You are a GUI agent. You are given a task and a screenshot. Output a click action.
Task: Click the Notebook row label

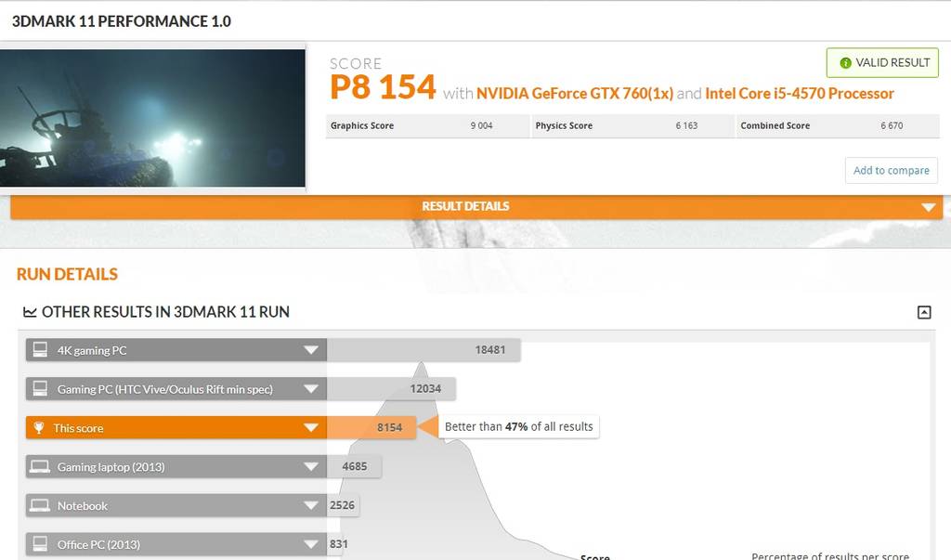click(x=83, y=505)
